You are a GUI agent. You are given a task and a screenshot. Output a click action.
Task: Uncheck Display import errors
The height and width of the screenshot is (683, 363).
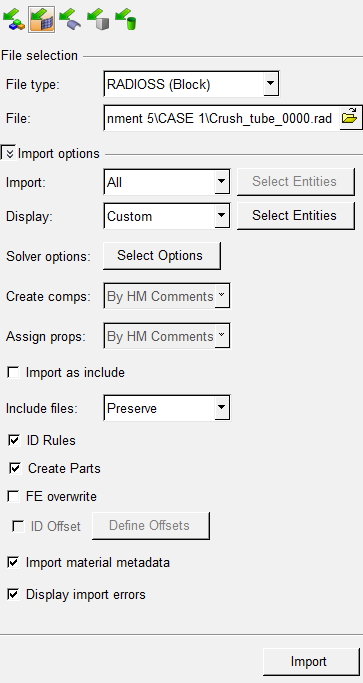14,594
